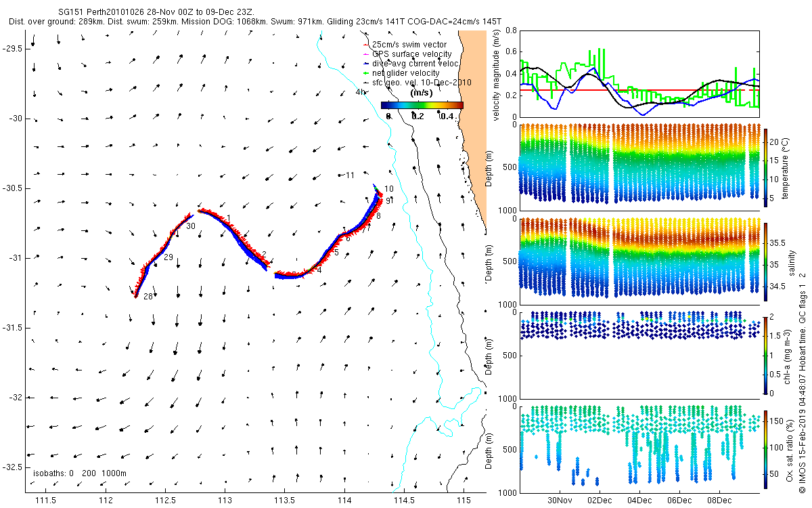The width and height of the screenshot is (812, 508).
Task: Click the day "30" marker on the glider track
Action: click(191, 226)
